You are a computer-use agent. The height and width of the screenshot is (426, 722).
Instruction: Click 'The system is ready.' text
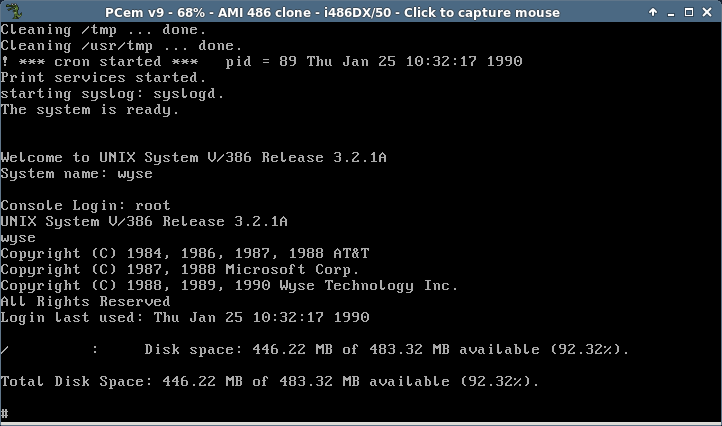coord(90,110)
